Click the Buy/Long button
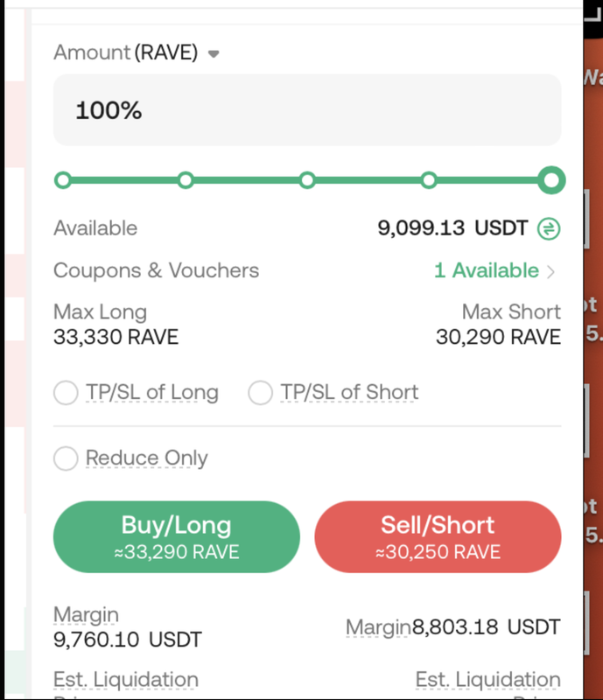 tap(177, 536)
